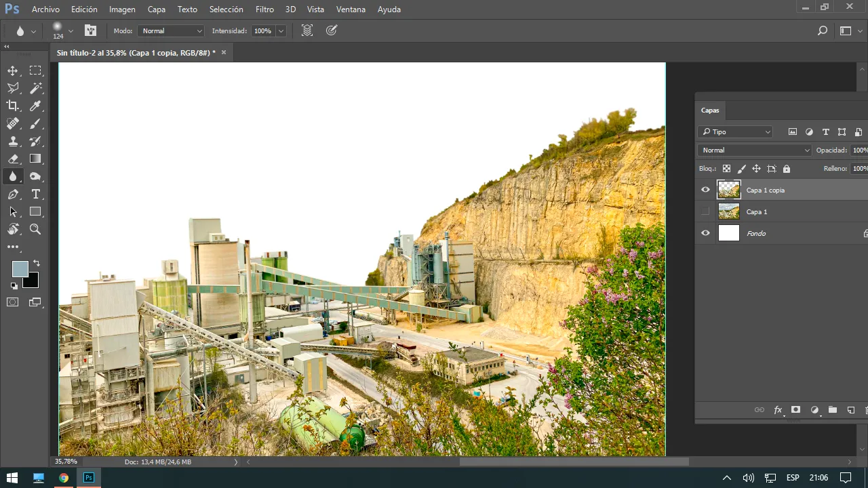The width and height of the screenshot is (868, 488).
Task: Hide the Fondo layer
Action: [x=705, y=233]
